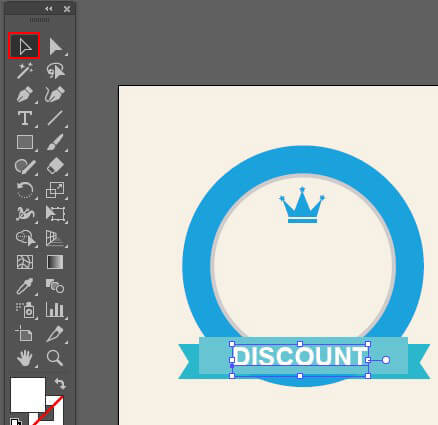Pick the Rectangle tool

pyautogui.click(x=25, y=142)
